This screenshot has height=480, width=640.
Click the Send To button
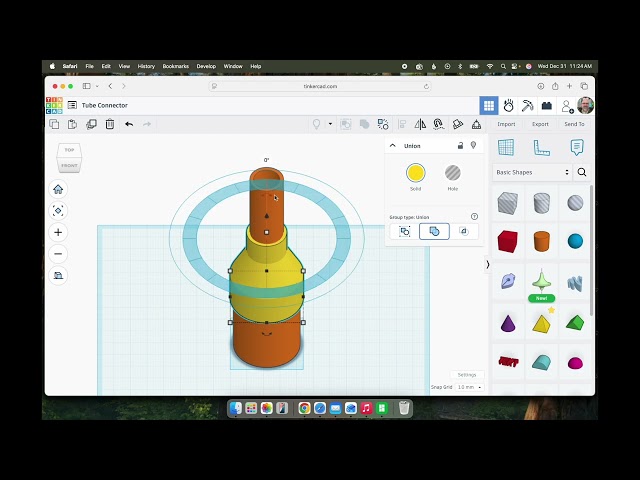[x=574, y=124]
